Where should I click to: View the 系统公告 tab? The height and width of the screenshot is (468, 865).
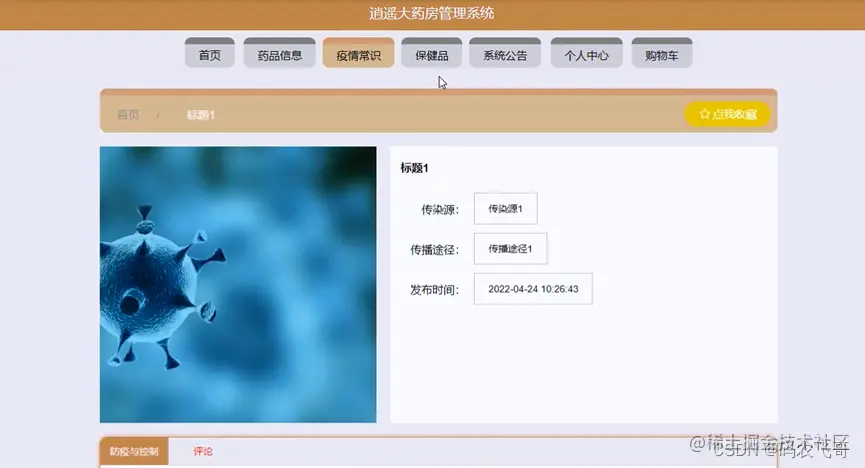tap(505, 53)
